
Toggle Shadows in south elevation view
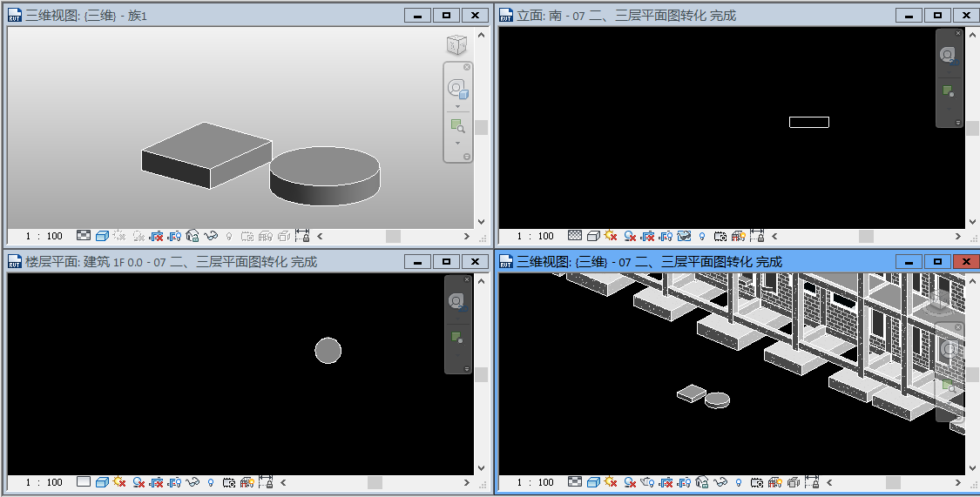tap(630, 236)
